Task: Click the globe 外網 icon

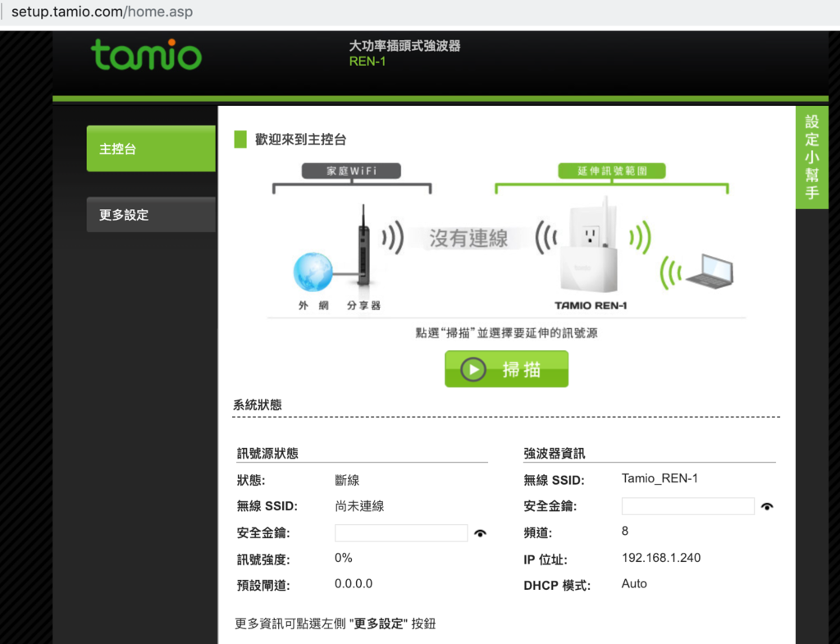Action: coord(313,272)
